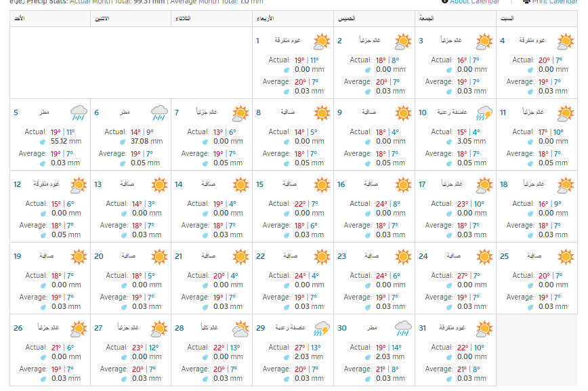Click the partly cloudy icon for day 26

pyautogui.click(x=79, y=329)
